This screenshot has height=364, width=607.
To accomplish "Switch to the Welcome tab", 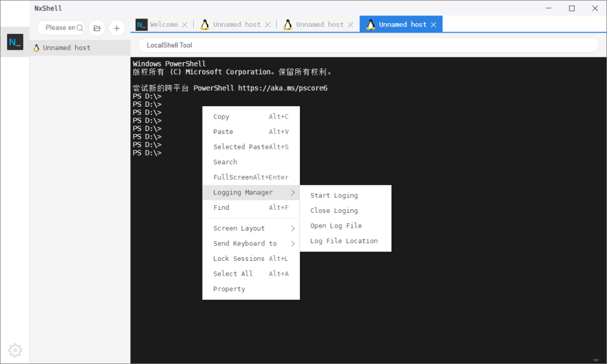I will coord(163,24).
